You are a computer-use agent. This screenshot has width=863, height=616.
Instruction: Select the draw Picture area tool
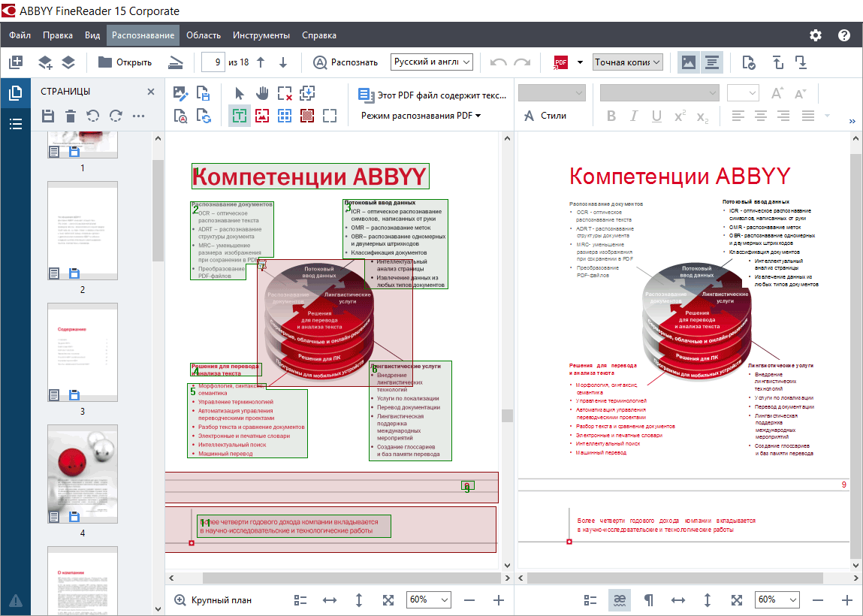click(262, 116)
